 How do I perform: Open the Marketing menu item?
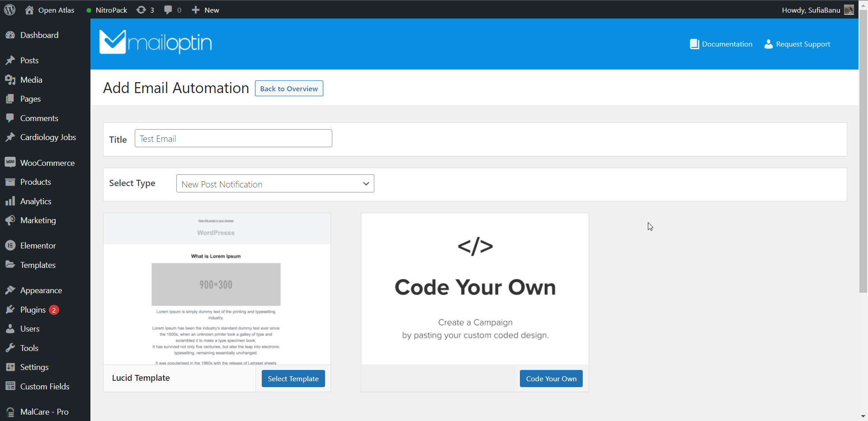pyautogui.click(x=45, y=220)
